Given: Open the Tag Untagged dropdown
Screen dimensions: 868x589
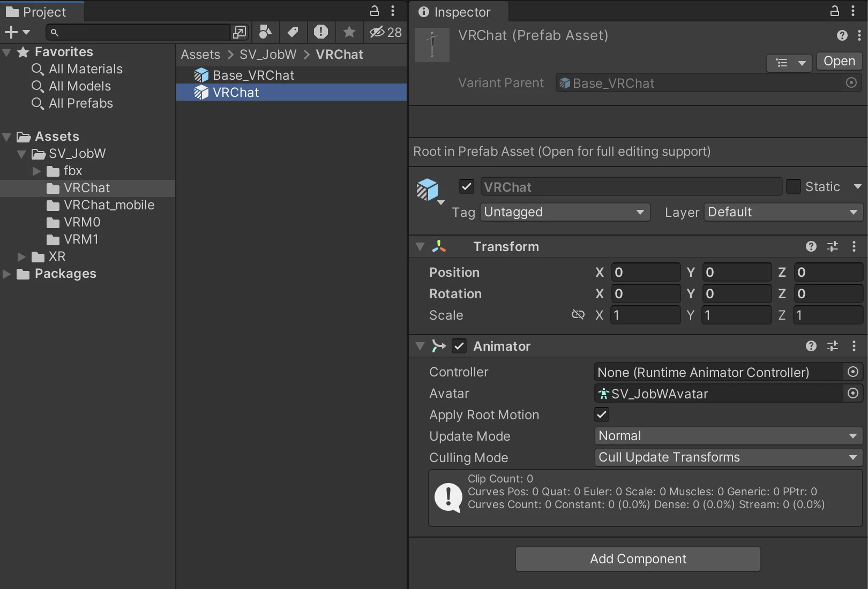Looking at the screenshot, I should [x=565, y=212].
